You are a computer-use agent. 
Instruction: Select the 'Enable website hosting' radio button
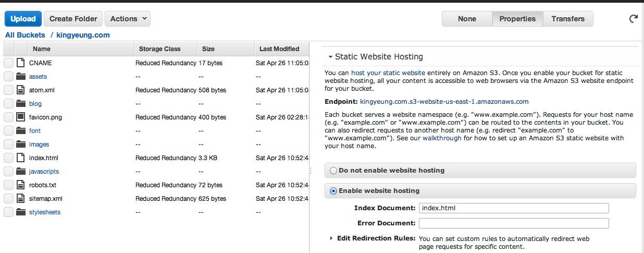pyautogui.click(x=333, y=191)
